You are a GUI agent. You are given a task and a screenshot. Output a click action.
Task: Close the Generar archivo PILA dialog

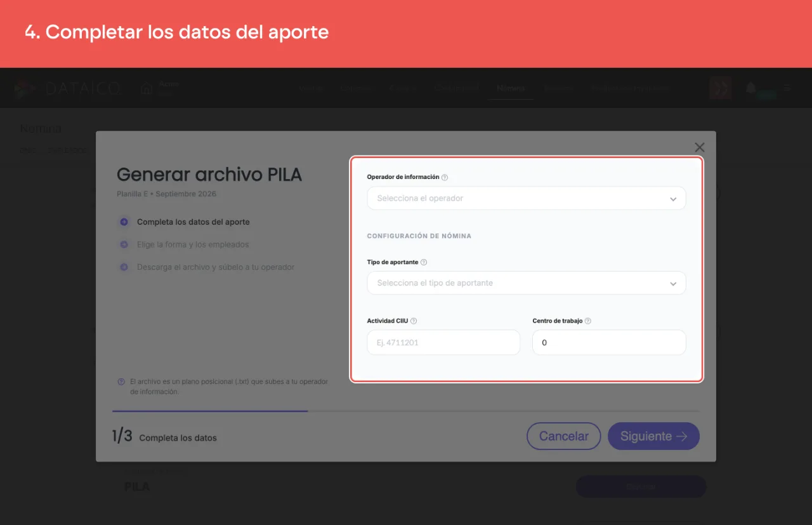[x=700, y=147]
